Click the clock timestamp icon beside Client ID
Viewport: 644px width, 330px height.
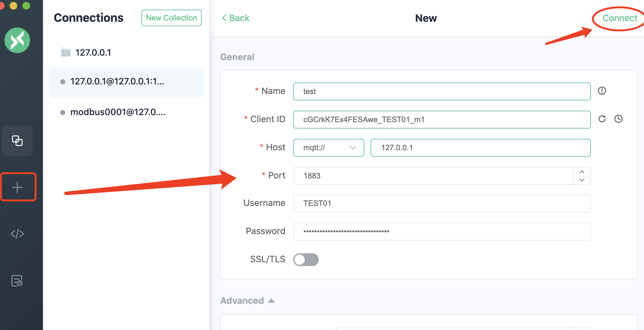point(618,119)
